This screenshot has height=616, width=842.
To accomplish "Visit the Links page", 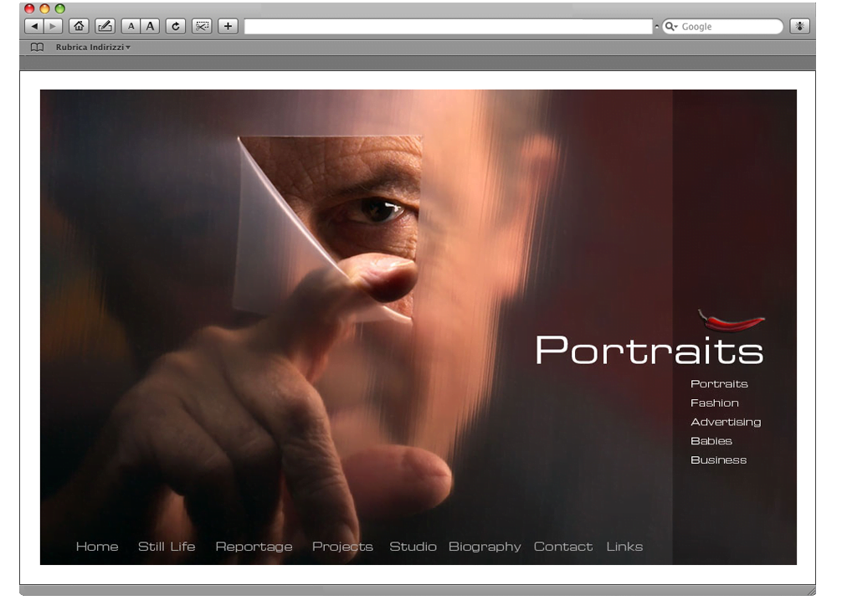I will click(624, 547).
